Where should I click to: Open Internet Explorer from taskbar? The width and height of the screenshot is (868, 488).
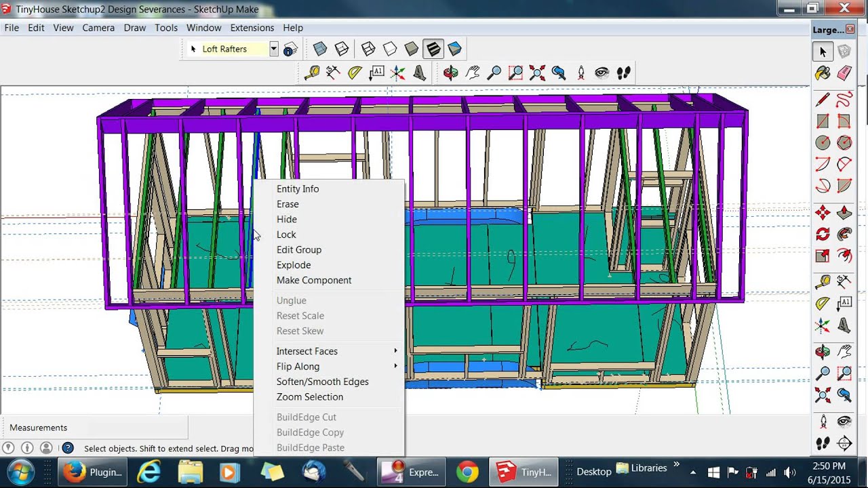pyautogui.click(x=149, y=472)
